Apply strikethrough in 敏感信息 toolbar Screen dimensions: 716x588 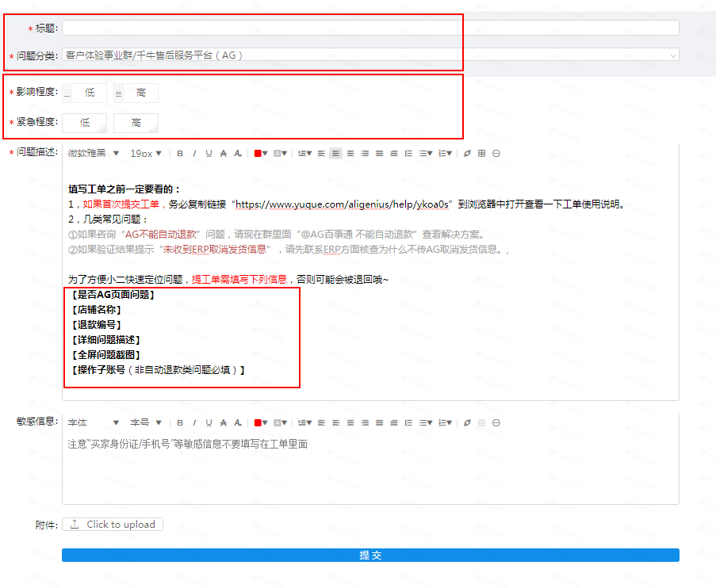[x=224, y=422]
